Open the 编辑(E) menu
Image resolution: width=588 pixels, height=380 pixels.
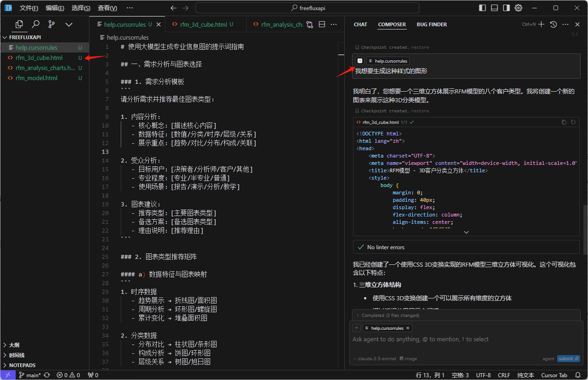[55, 8]
